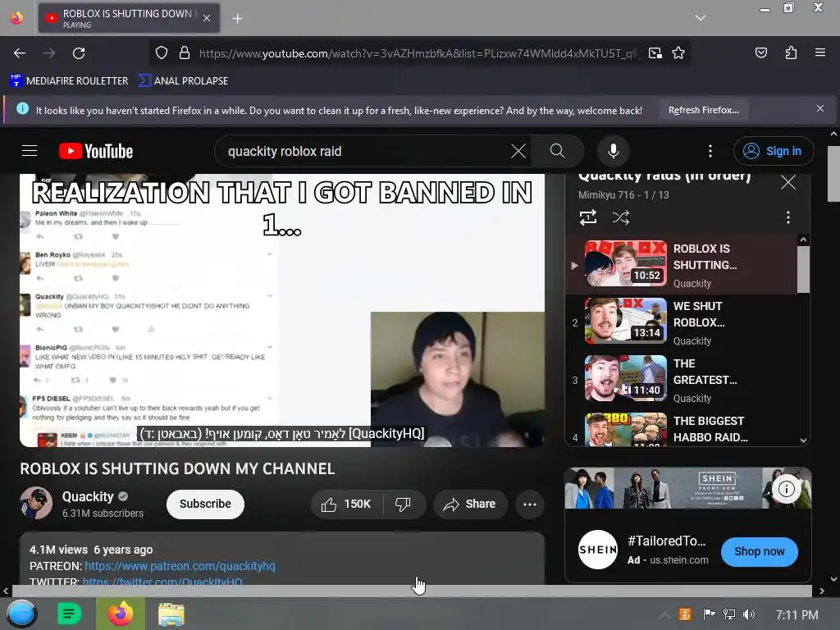Image resolution: width=840 pixels, height=630 pixels.
Task: Click the site security padlock icon
Action: tap(185, 53)
